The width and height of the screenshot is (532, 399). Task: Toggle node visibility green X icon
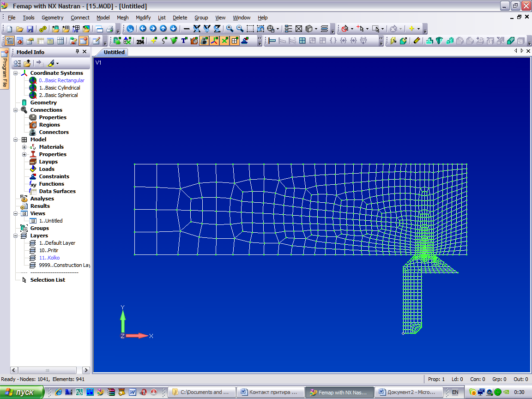click(224, 41)
